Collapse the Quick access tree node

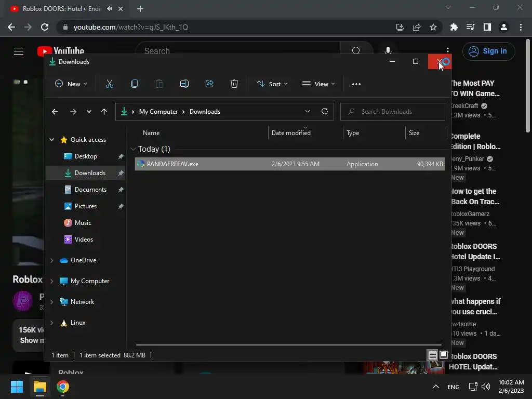[x=51, y=139]
